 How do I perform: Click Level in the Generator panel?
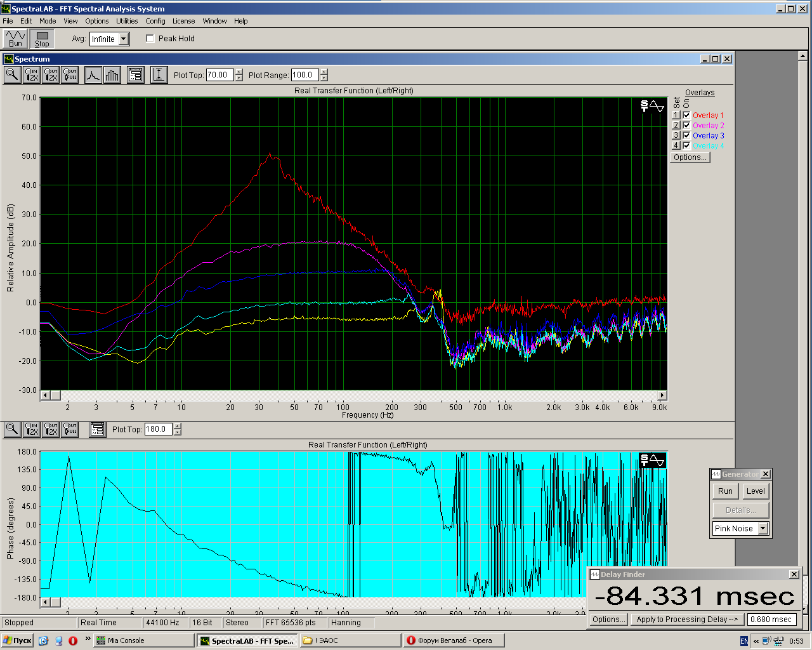coord(756,491)
